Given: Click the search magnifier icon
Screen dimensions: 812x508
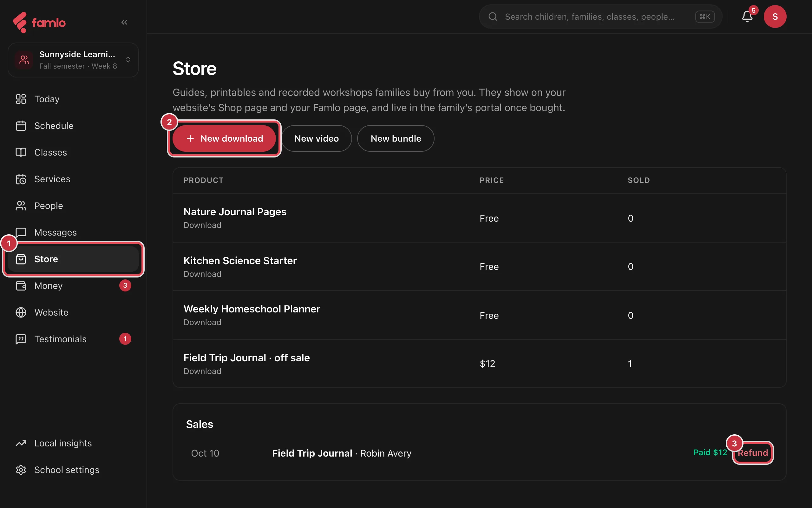Looking at the screenshot, I should [493, 17].
